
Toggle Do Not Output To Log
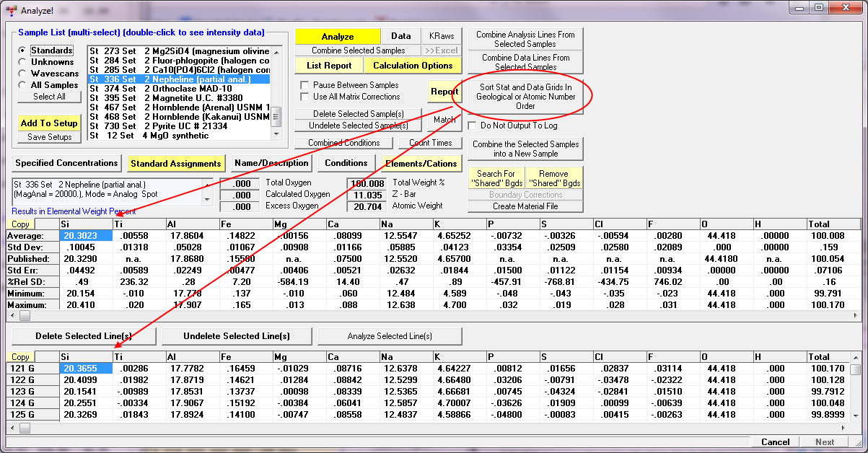tap(473, 126)
